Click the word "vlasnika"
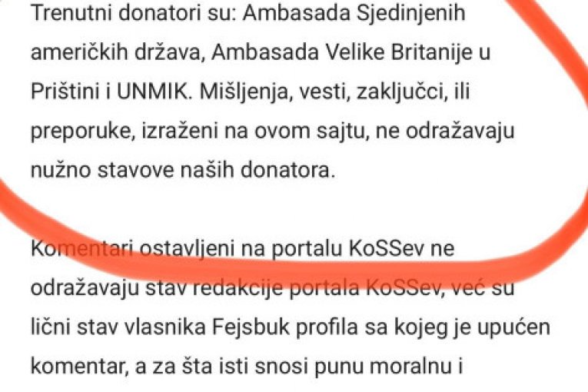 (165, 327)
